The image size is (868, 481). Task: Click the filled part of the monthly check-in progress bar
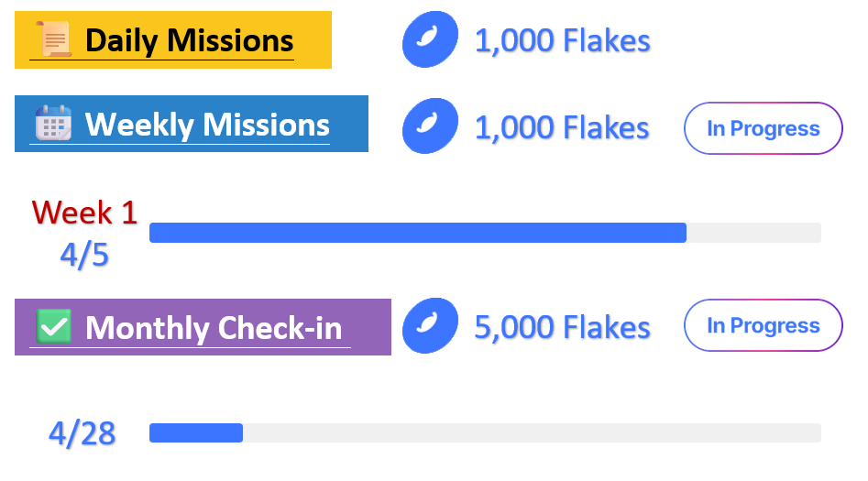[195, 432]
